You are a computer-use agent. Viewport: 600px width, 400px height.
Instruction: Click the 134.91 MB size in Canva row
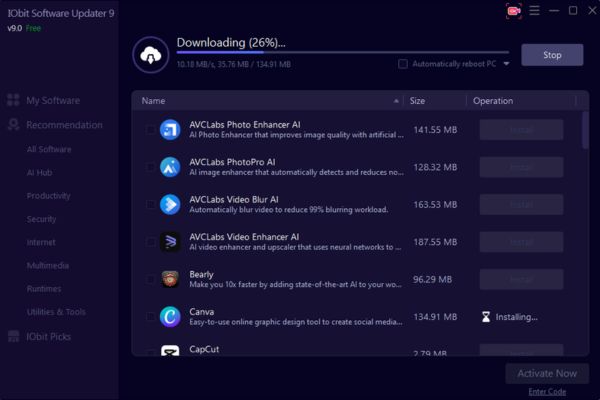[x=435, y=317]
